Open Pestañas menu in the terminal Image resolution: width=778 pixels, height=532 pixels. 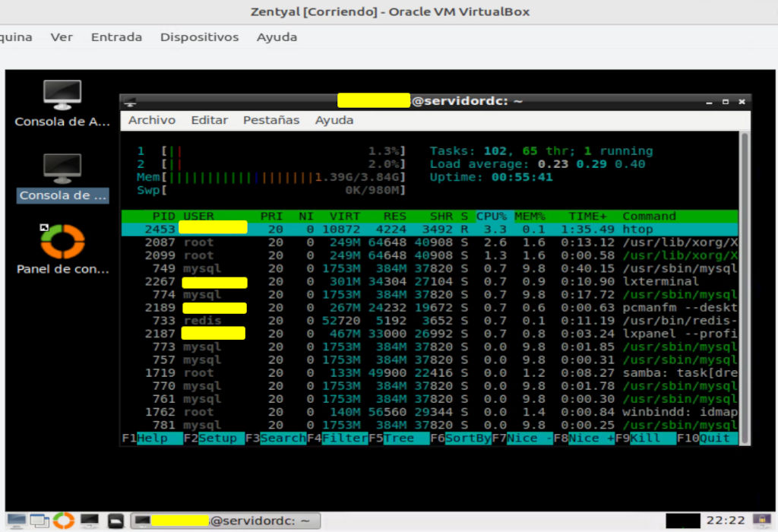(271, 120)
